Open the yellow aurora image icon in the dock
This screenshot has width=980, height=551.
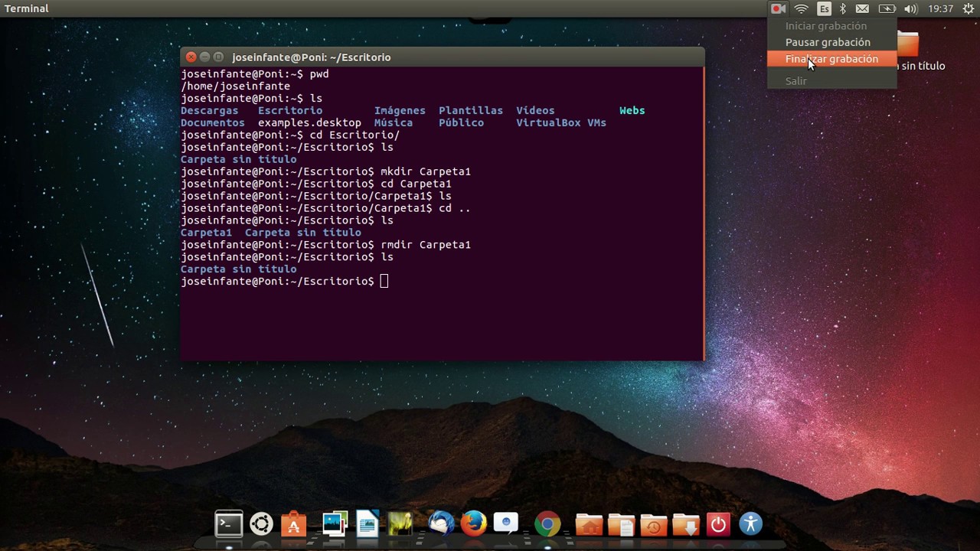coord(400,524)
